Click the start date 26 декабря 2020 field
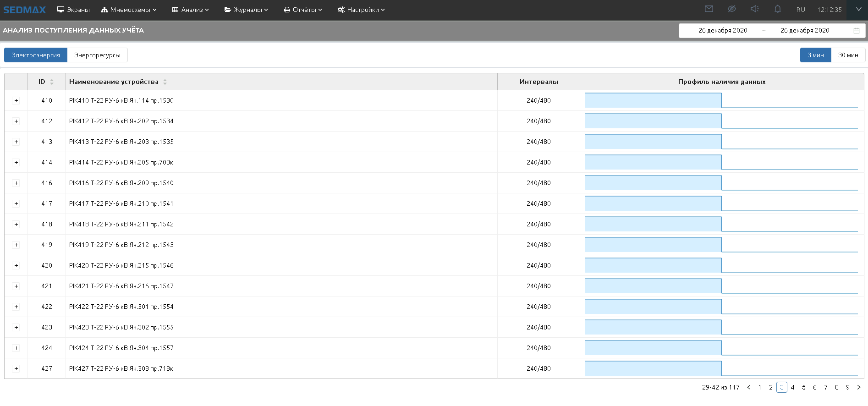 click(723, 31)
